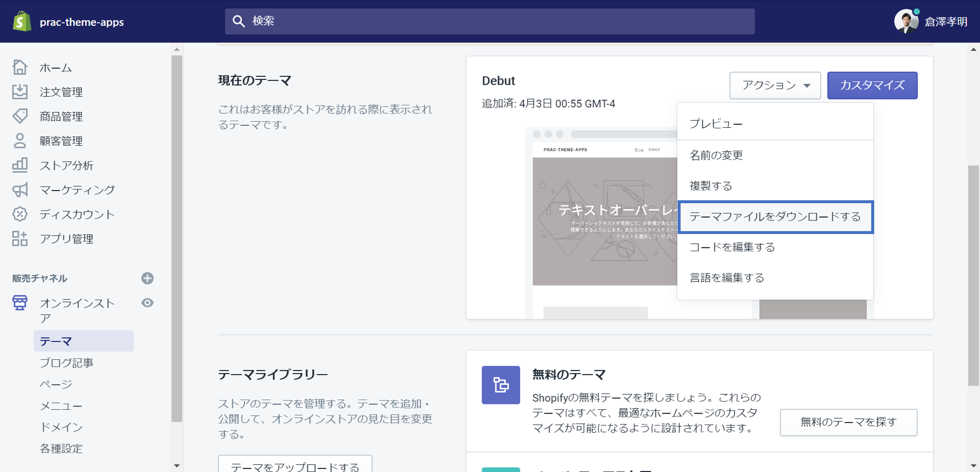Choose コードを編集する in actions menu

point(732,247)
